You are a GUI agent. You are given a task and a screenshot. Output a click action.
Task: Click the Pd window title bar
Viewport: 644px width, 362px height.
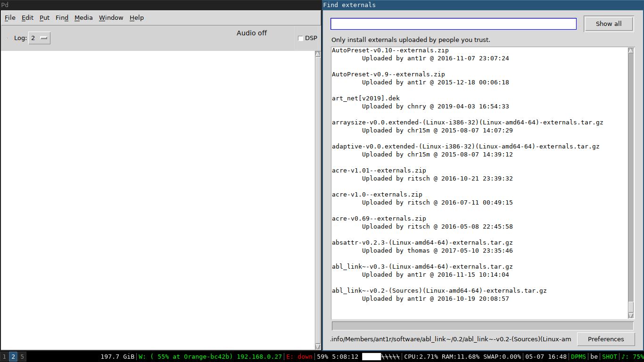160,5
